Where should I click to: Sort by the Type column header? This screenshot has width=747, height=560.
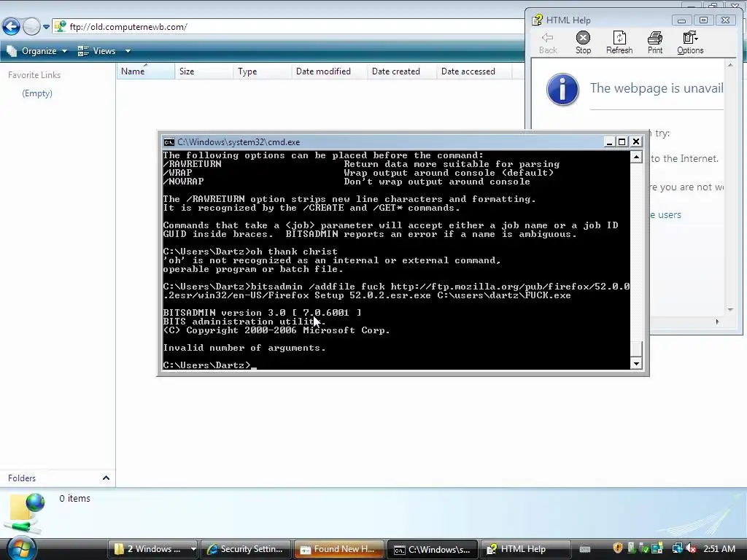tap(262, 71)
